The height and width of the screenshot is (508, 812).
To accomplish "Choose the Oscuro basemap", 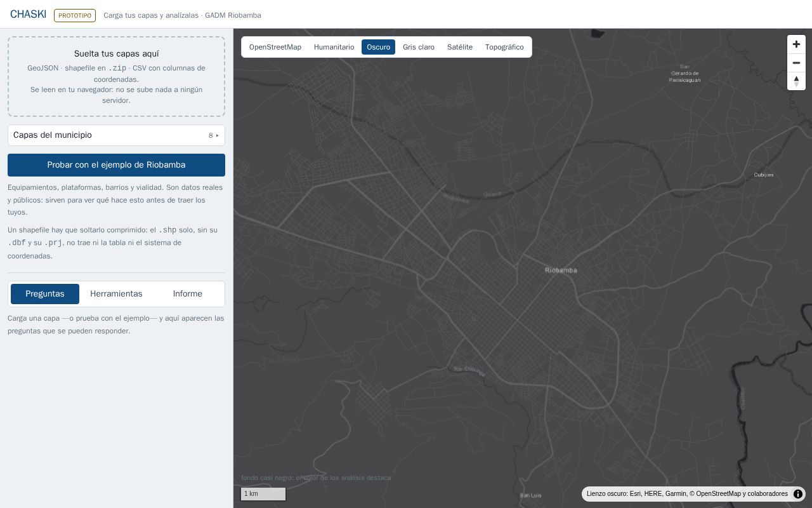I will (x=379, y=47).
